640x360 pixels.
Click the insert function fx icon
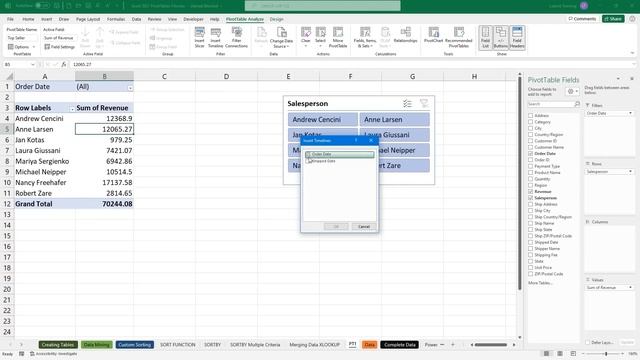click(64, 64)
